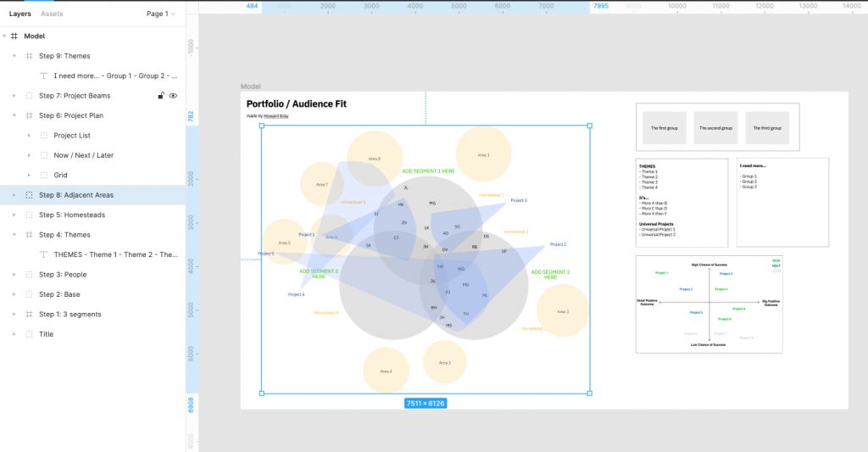Click the bottom-right selection resize handle

590,393
